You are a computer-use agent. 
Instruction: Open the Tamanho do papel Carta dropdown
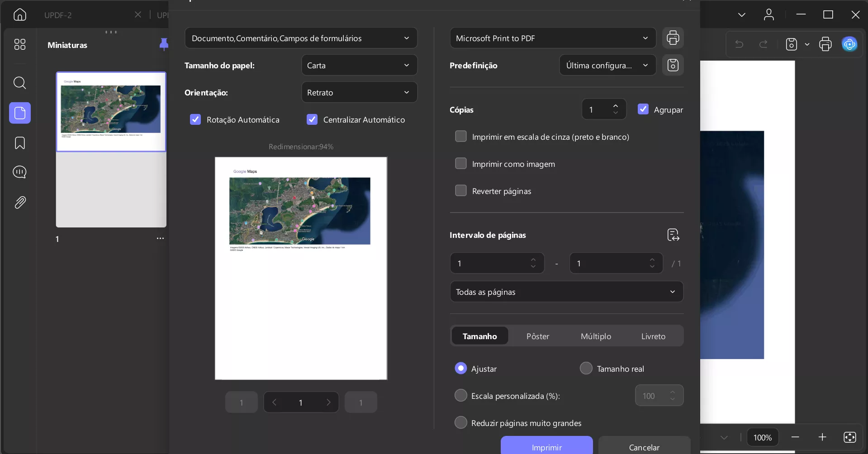point(359,65)
